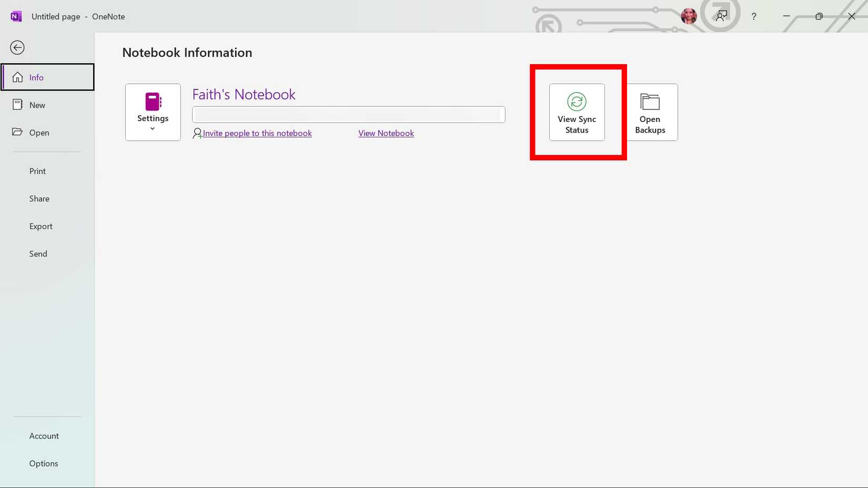Click the purple notebook Settings icon

pos(153,100)
